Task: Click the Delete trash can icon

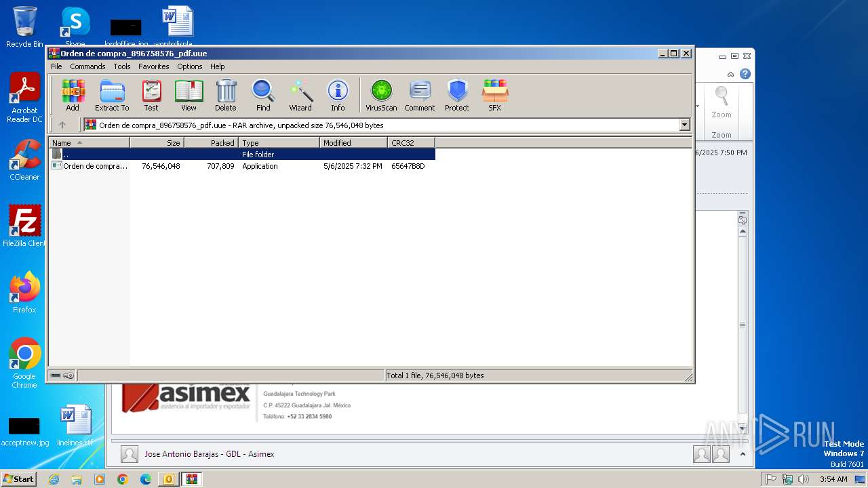Action: click(x=226, y=95)
